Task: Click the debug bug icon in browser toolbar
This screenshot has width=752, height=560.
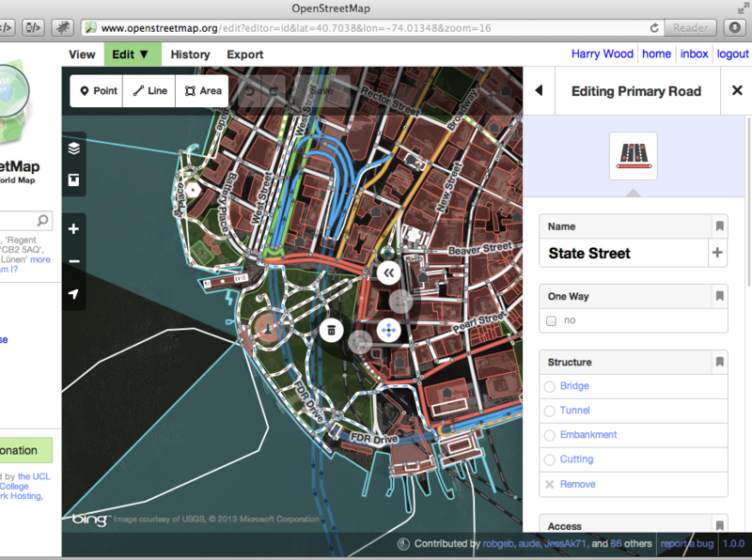Action: click(62, 28)
